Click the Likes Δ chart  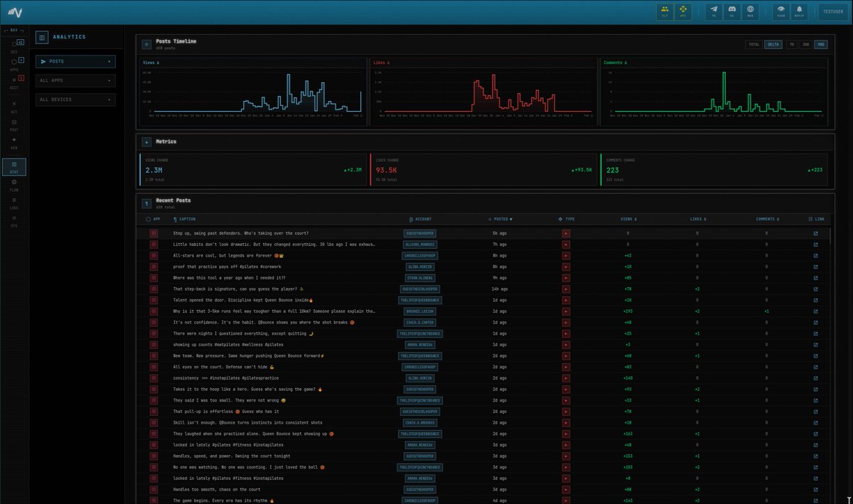[483, 92]
